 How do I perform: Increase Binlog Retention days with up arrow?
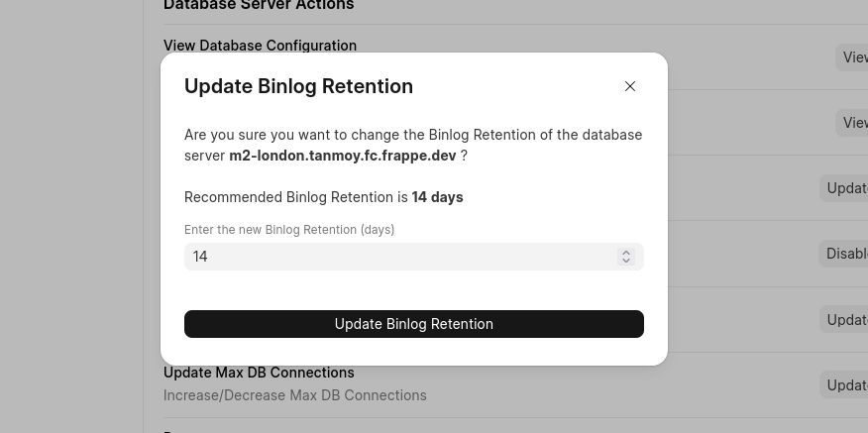point(626,253)
